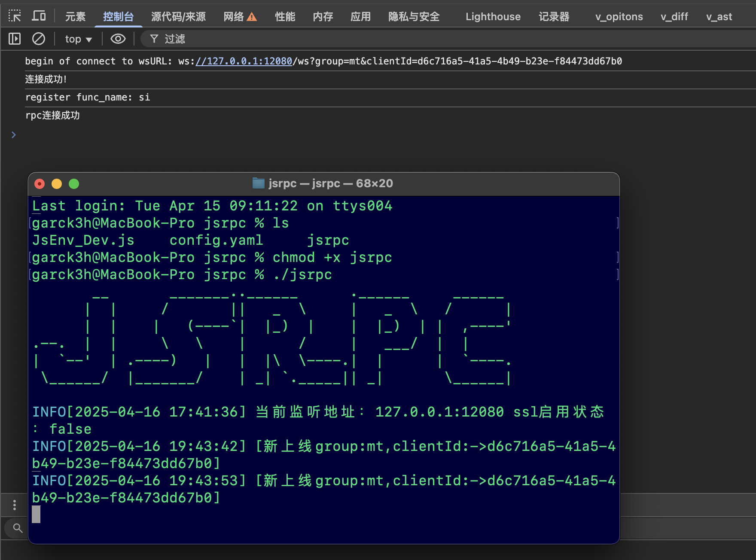Toggle the device toolbar icon
Image resolution: width=756 pixels, height=560 pixels.
coord(39,16)
